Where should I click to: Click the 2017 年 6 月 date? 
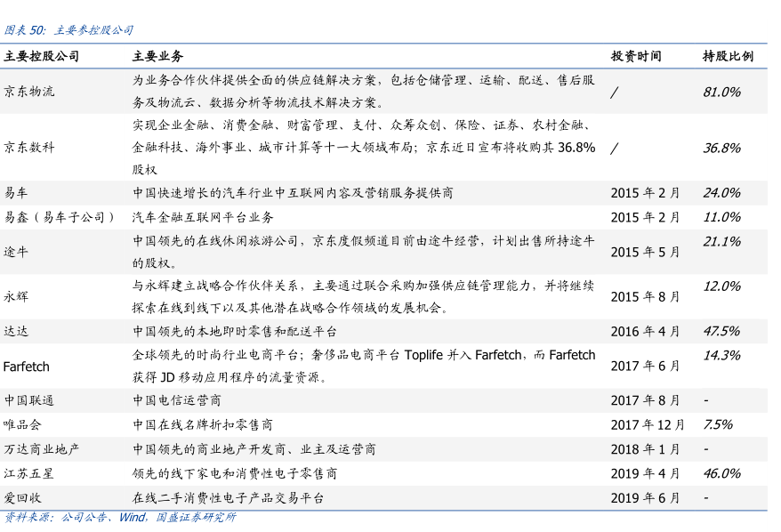click(645, 367)
